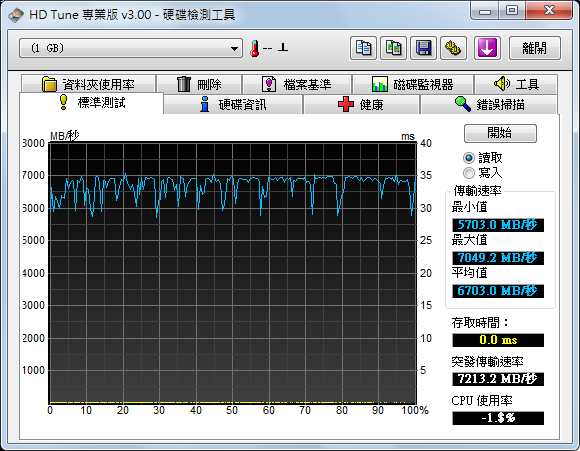Viewport: 580px width, 451px height.
Task: Click the copy screenshot to clipboard icon
Action: (393, 48)
